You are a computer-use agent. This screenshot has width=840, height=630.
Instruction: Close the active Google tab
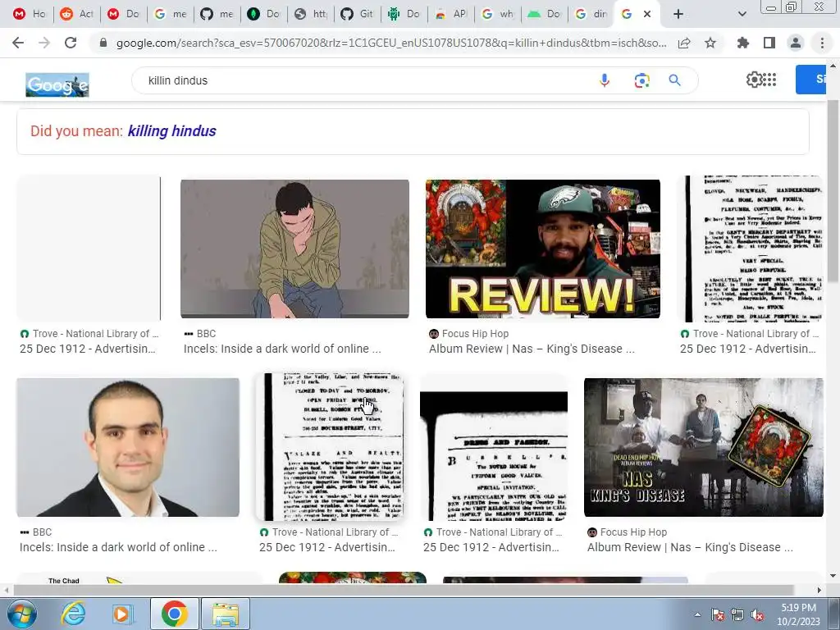[647, 14]
